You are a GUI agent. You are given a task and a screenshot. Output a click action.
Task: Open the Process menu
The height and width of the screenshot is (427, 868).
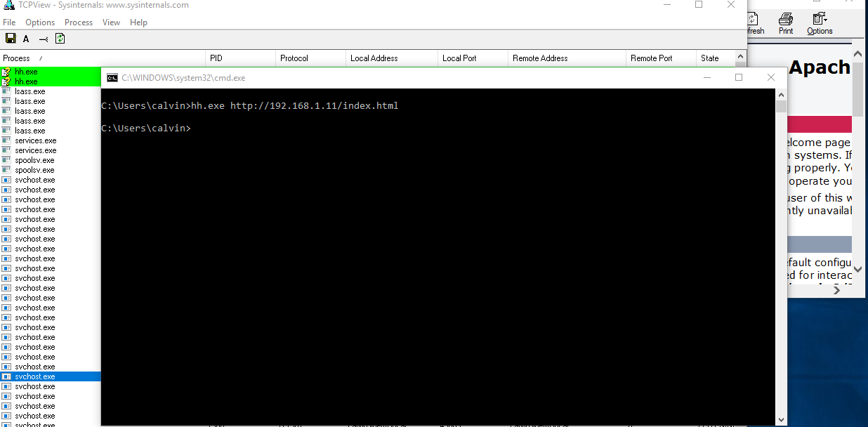click(79, 22)
